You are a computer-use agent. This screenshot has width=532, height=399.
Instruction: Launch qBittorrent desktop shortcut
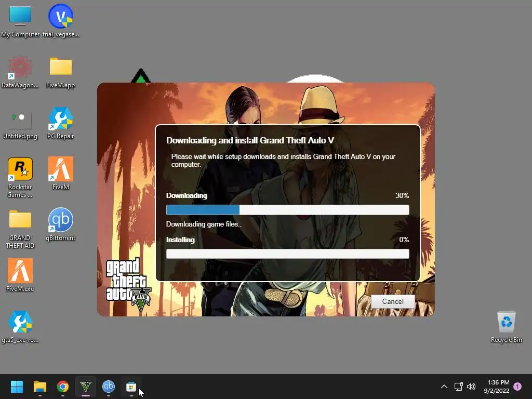coord(60,224)
